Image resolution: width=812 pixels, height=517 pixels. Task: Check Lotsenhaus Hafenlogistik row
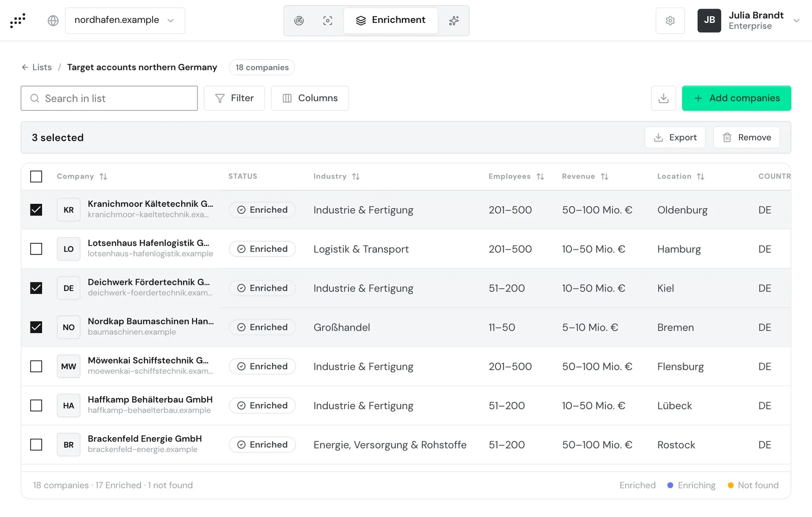tap(36, 249)
